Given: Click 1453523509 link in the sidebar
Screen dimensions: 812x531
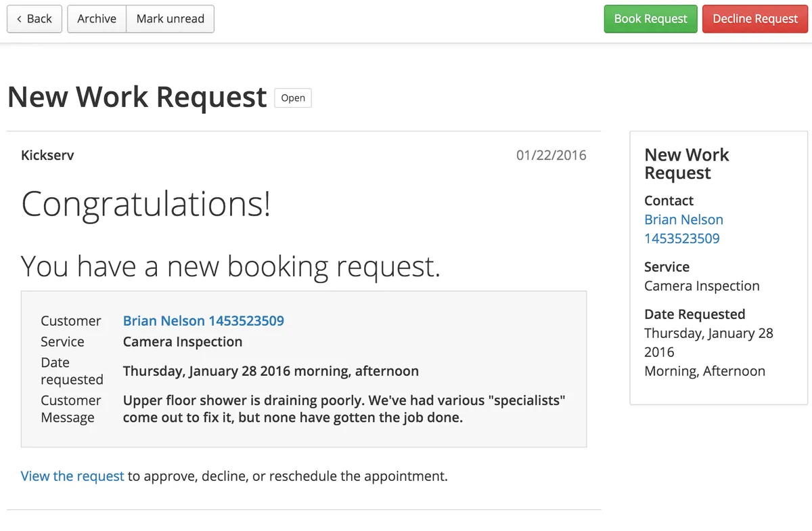Looking at the screenshot, I should click(x=681, y=238).
